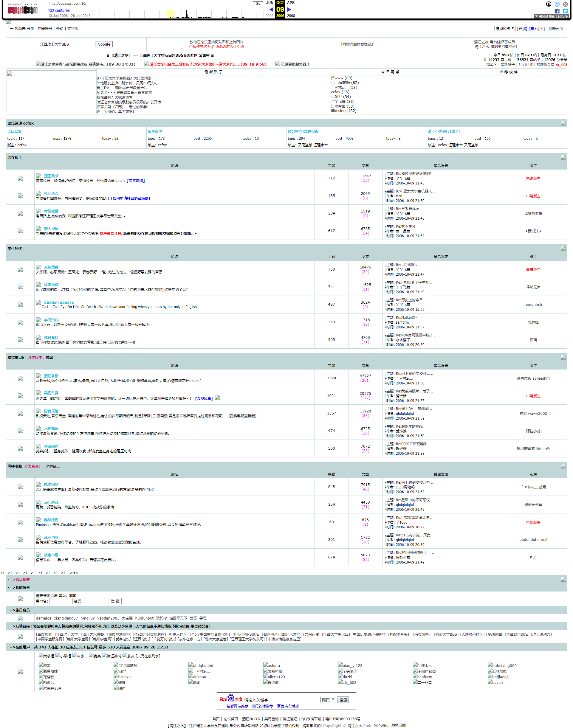Click 大掌柜 legend icon in online list
The height and width of the screenshot is (728, 573).
coord(41,655)
